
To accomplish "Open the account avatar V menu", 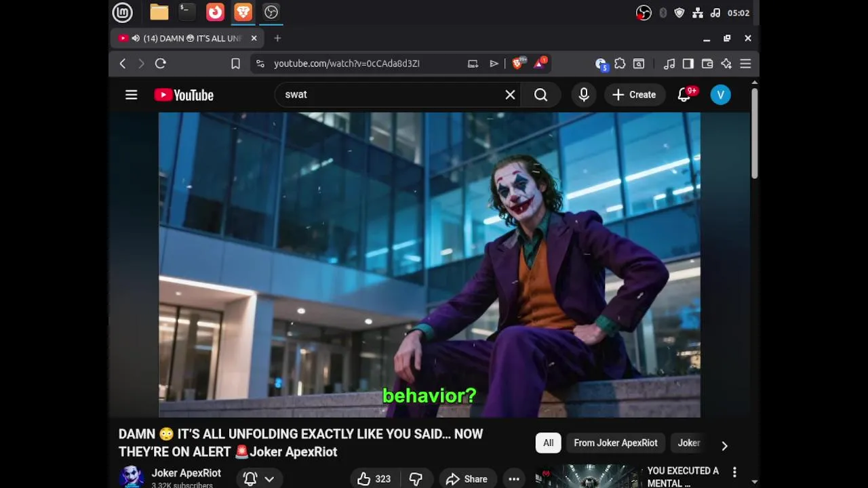I will 721,95.
